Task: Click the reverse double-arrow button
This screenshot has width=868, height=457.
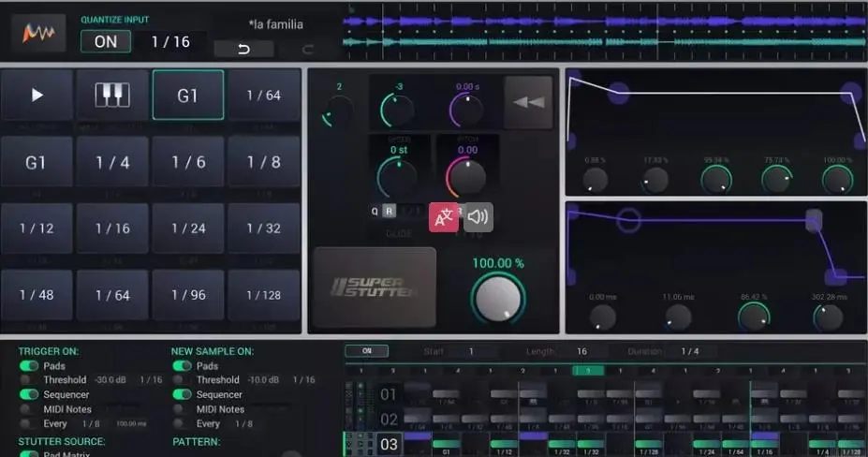Action: [528, 102]
